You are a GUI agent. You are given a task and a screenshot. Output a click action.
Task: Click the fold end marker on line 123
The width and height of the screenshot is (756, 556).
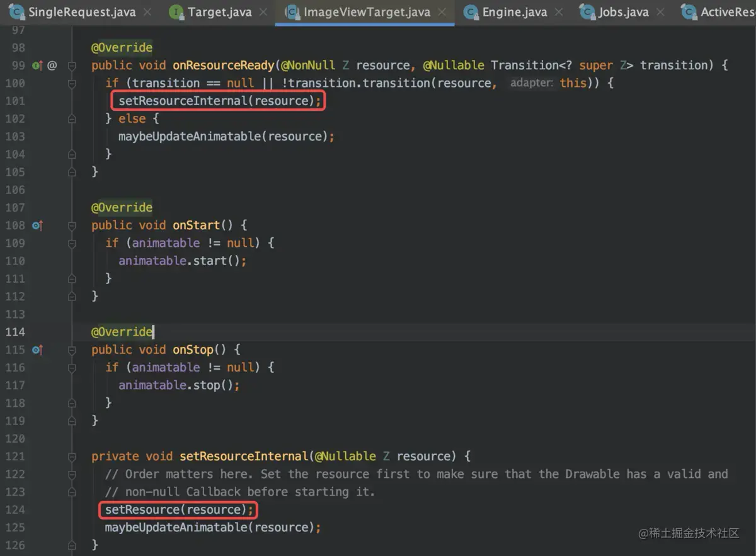(72, 492)
